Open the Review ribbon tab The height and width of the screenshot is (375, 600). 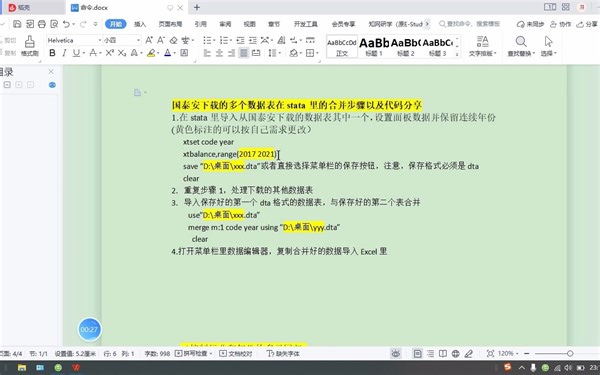tap(225, 24)
